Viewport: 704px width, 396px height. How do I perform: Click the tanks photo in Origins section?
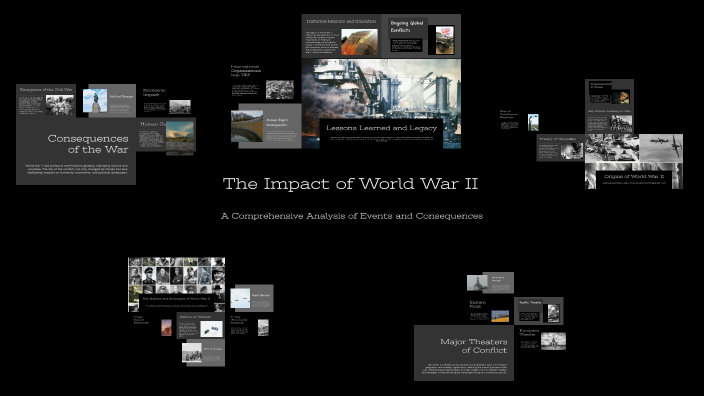tap(612, 148)
